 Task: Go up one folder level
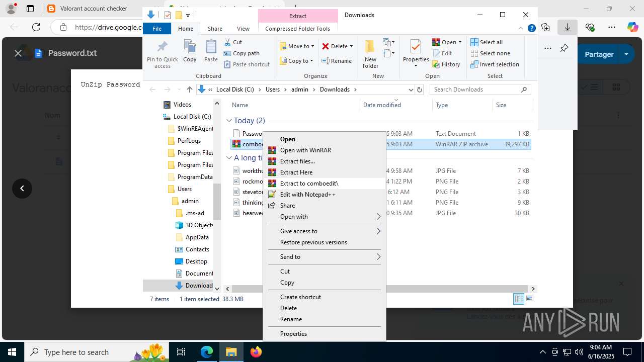tap(189, 89)
